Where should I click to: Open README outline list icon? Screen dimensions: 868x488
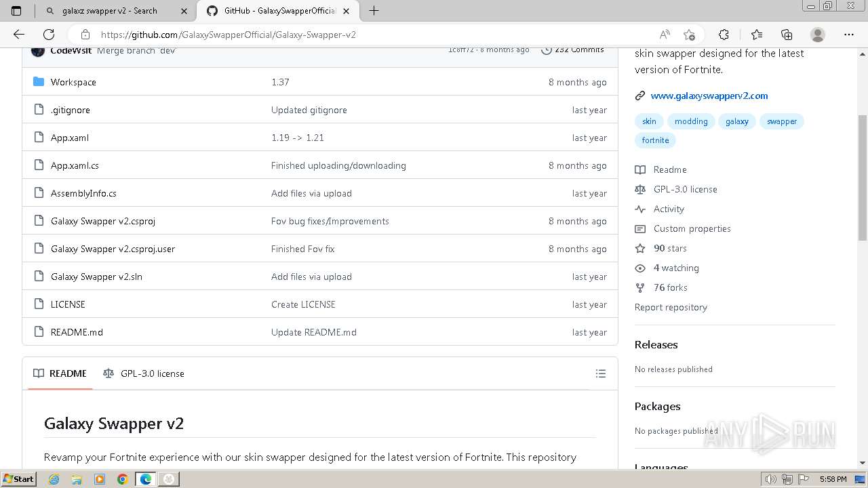(600, 373)
